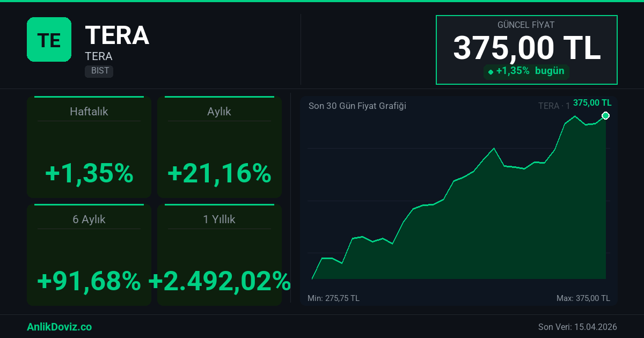Click the green TE logo icon
This screenshot has height=338, width=644.
tap(49, 39)
